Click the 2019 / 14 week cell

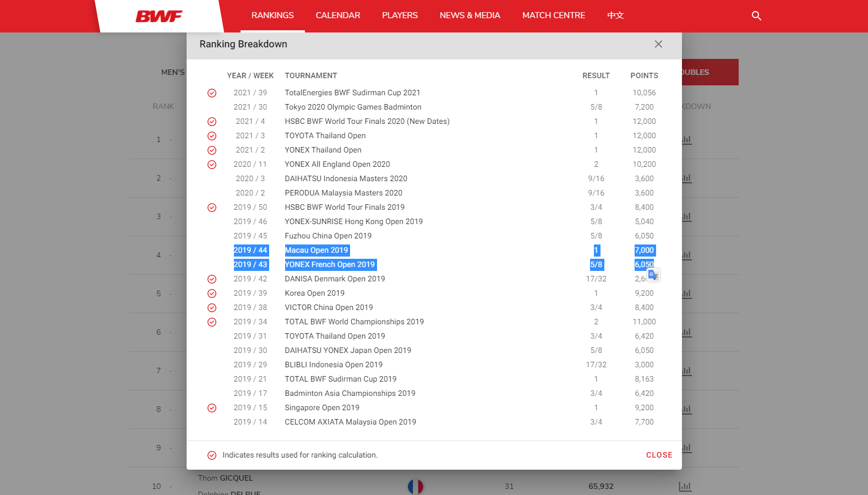(x=250, y=422)
